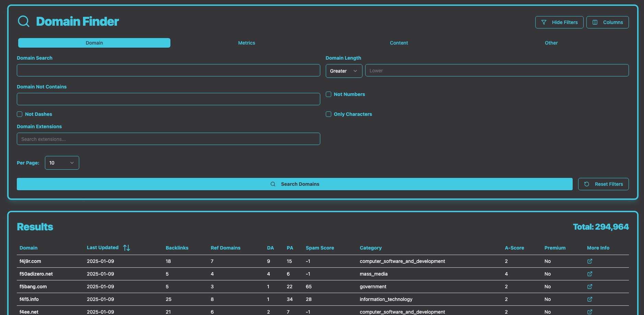Image resolution: width=644 pixels, height=315 pixels.
Task: Sort by the Last Updated header
Action: pos(103,247)
